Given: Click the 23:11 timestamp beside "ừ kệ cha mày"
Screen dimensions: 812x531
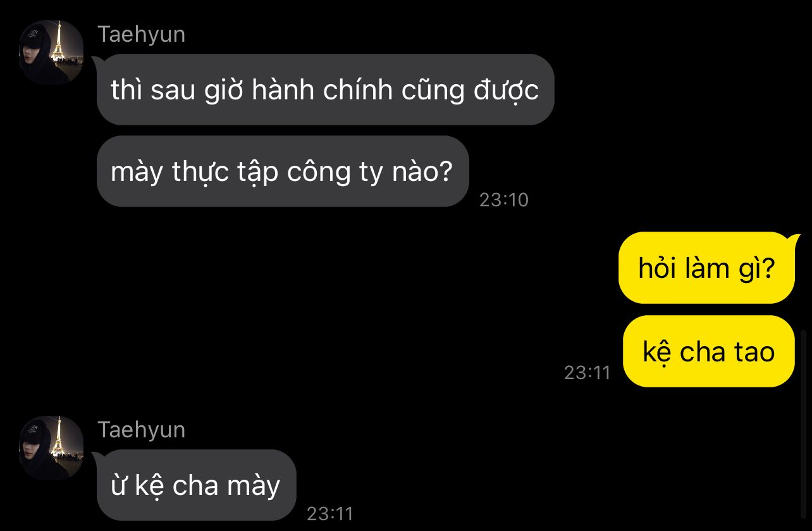Looking at the screenshot, I should click(329, 513).
